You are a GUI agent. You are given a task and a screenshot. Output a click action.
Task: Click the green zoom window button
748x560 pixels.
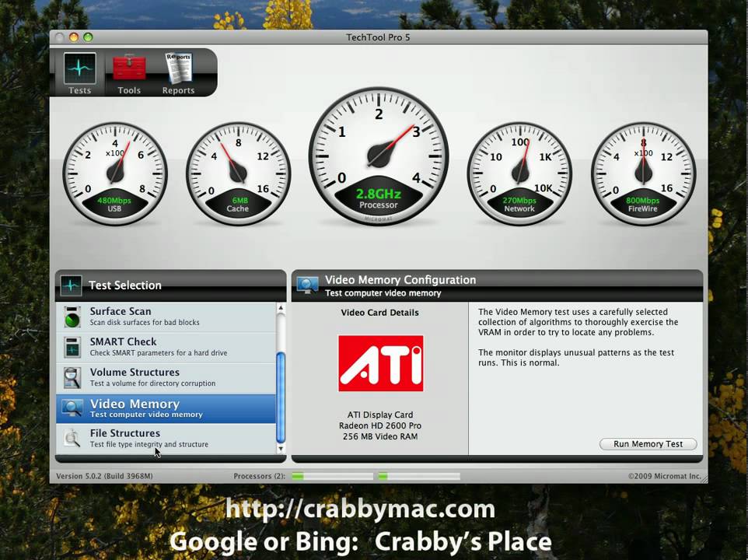(88, 37)
